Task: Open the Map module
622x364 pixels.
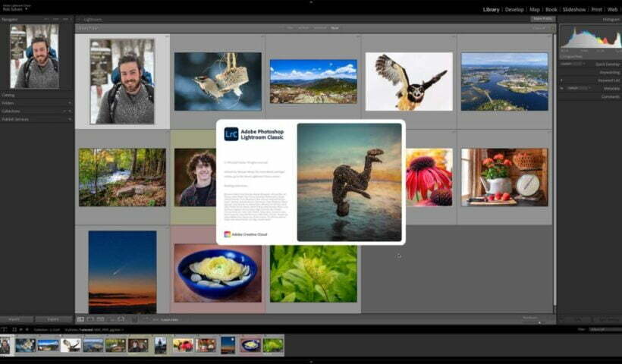Action: tap(535, 10)
